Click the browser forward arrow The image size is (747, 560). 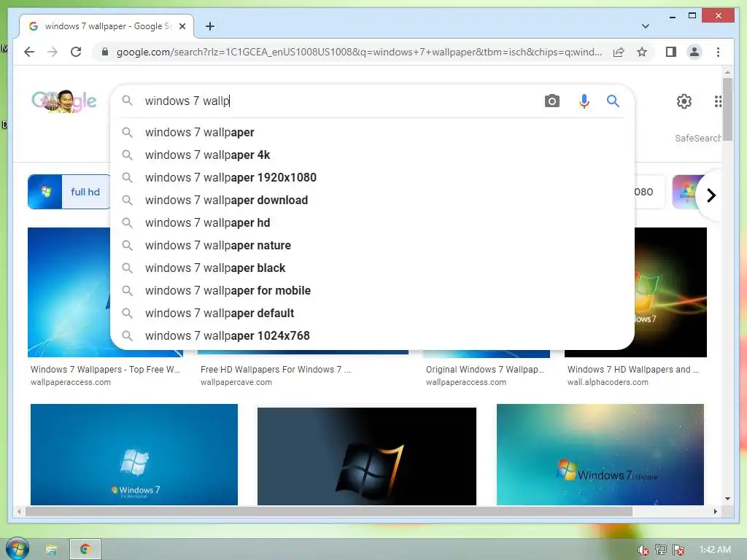point(53,52)
